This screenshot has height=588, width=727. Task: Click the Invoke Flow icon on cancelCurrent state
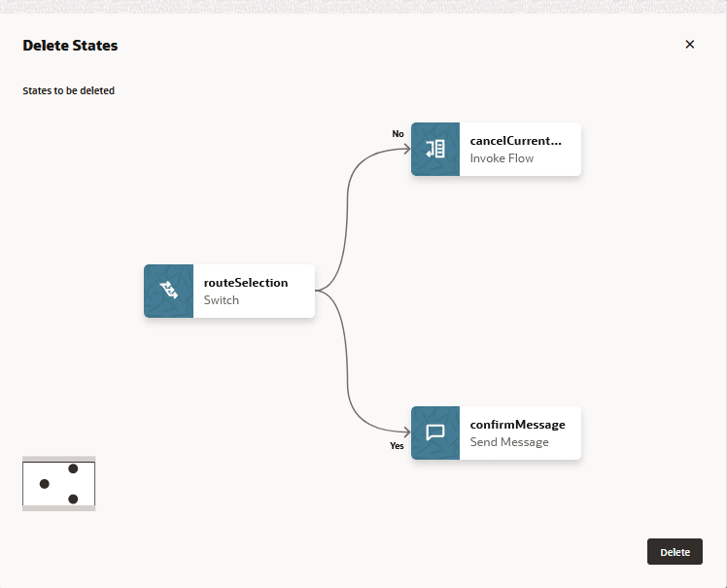pos(435,149)
